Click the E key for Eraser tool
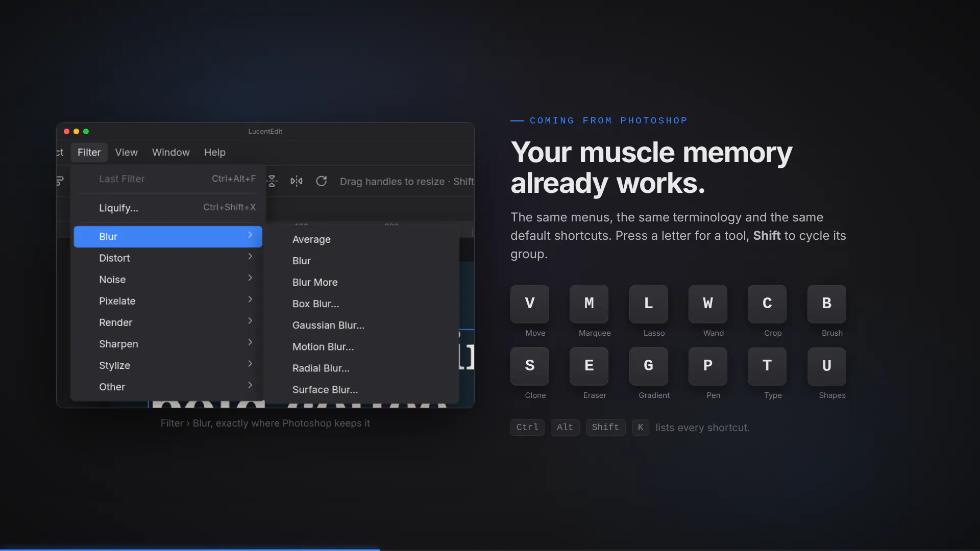The width and height of the screenshot is (980, 551). [x=589, y=366]
